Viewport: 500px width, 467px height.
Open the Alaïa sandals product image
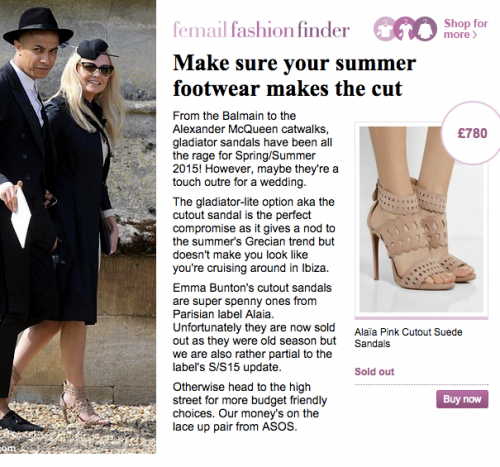tap(421, 219)
